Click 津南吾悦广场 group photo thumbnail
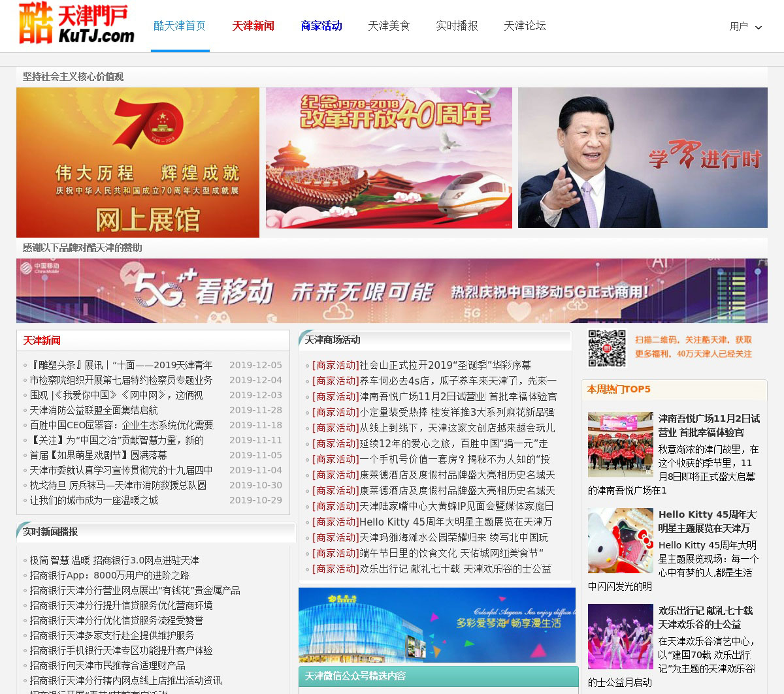This screenshot has height=694, width=784. point(620,445)
